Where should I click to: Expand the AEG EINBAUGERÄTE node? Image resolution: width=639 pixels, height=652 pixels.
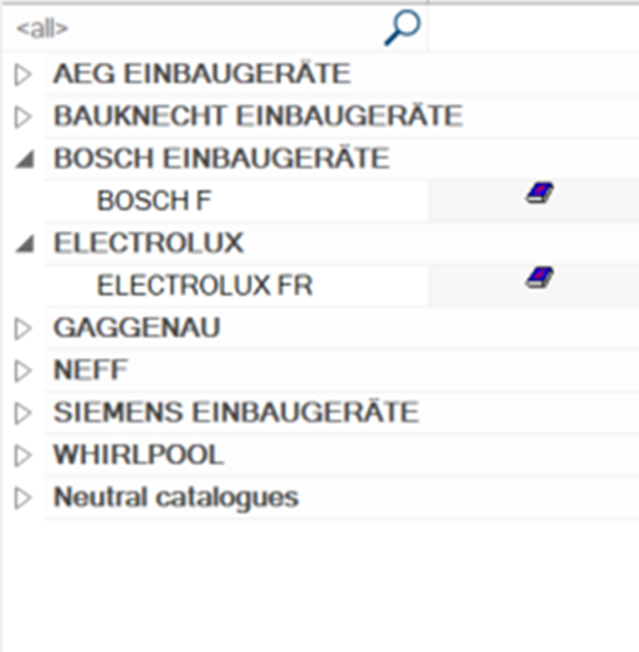click(23, 75)
